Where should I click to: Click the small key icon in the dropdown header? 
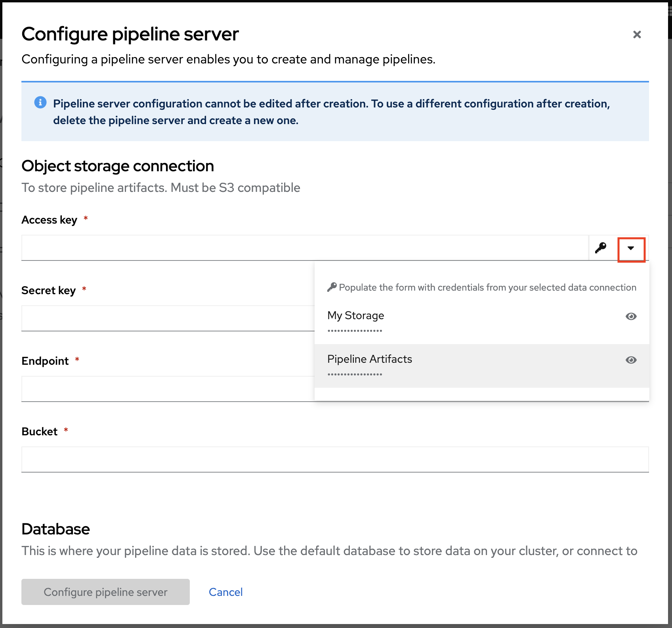[332, 287]
